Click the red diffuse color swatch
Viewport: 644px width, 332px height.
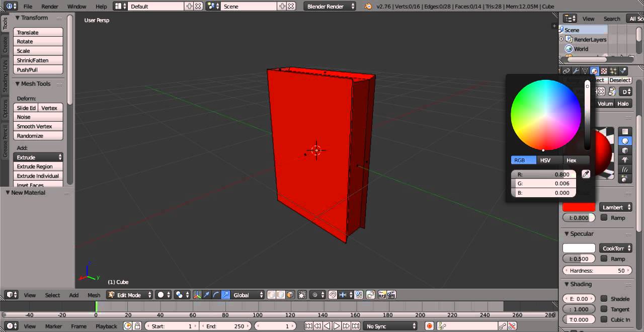[579, 207]
